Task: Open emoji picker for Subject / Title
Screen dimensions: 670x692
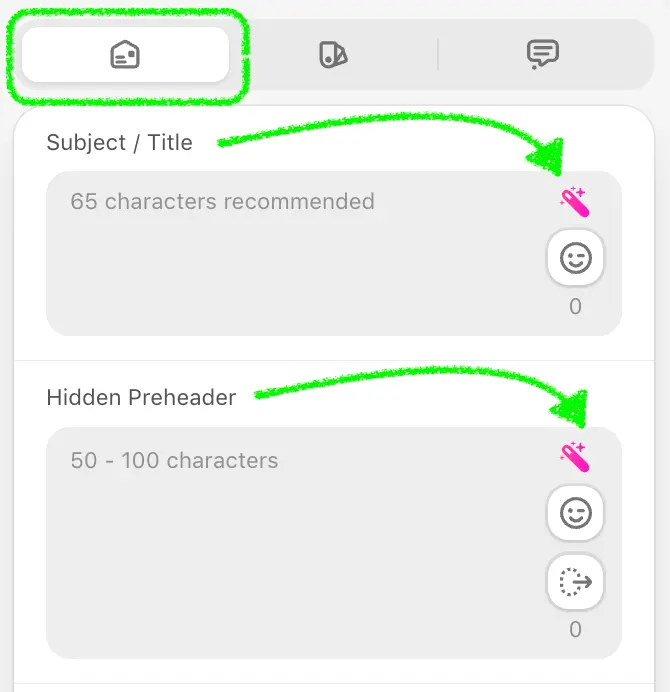Action: [576, 258]
